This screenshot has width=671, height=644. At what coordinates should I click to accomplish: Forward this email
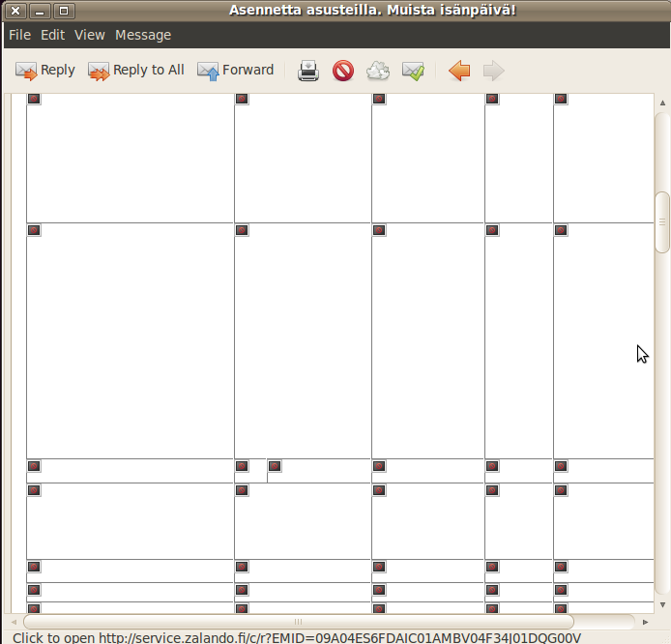tap(235, 71)
